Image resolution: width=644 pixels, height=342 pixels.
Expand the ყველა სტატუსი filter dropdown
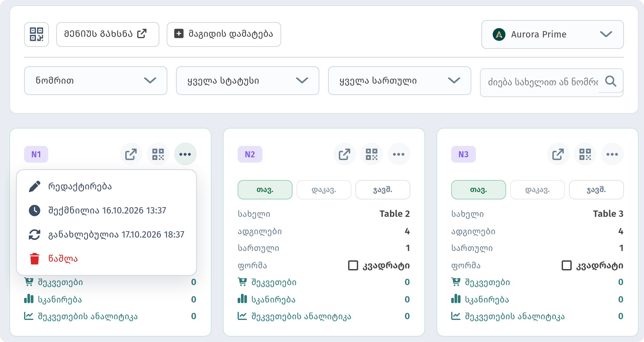coord(248,81)
